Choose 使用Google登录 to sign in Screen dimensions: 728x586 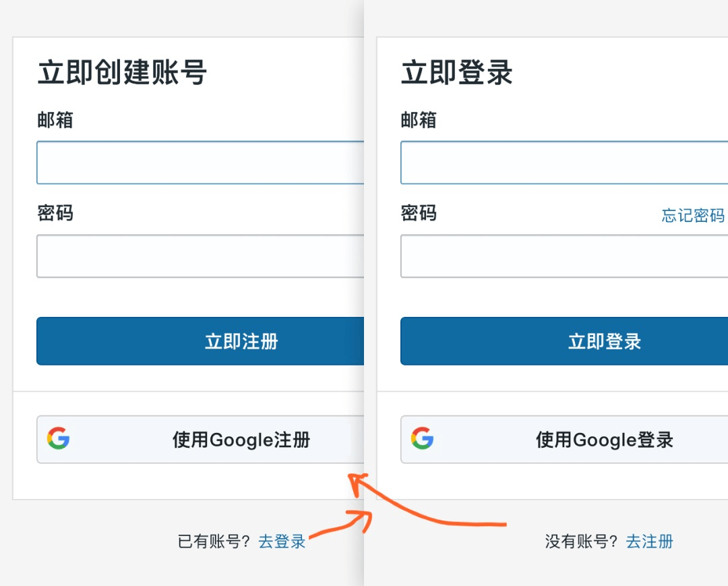pyautogui.click(x=604, y=440)
